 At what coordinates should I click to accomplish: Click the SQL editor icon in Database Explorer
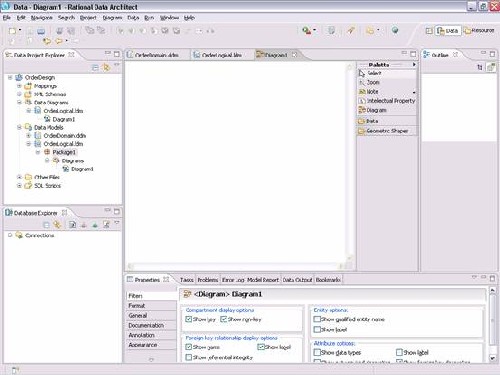106,225
